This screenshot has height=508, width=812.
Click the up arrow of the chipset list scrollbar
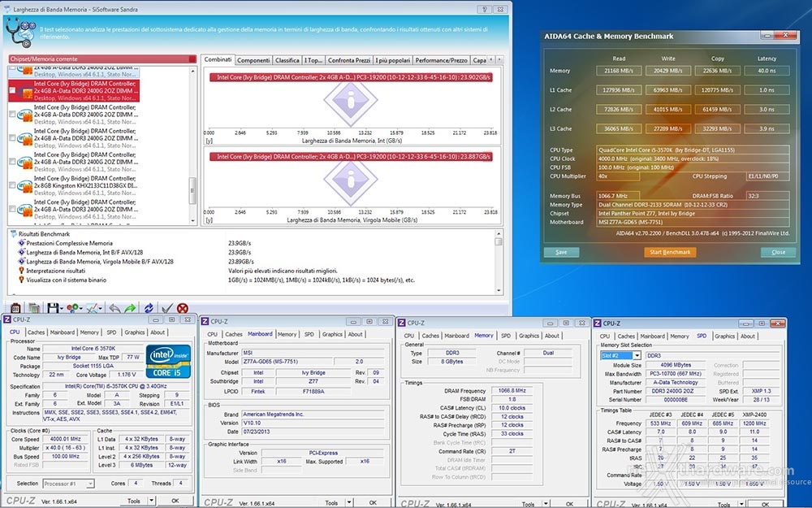192,71
